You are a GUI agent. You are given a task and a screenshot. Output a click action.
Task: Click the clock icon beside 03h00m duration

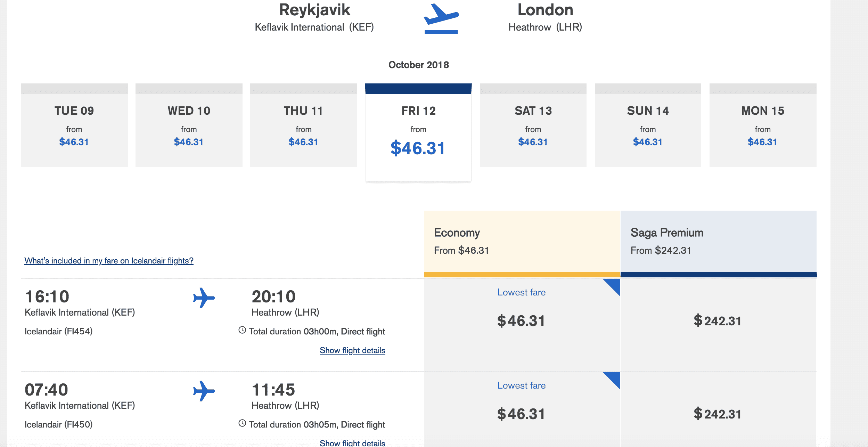242,330
